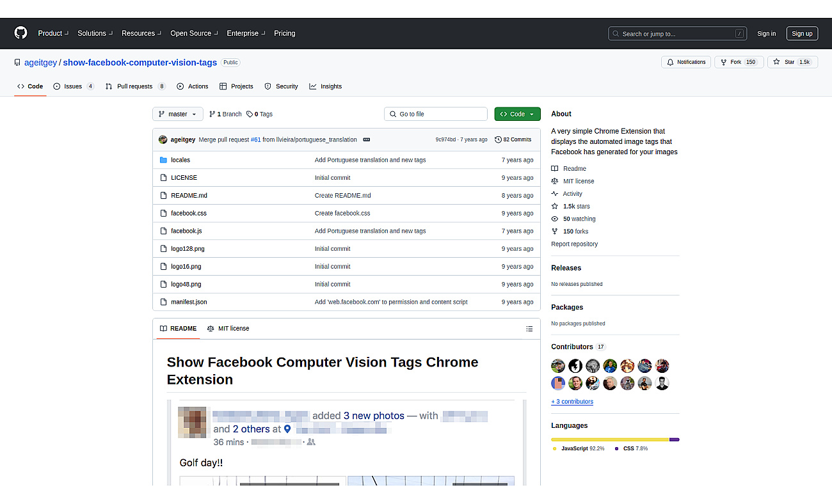Open the facebook.css file
This screenshot has height=504, width=832.
click(x=189, y=213)
